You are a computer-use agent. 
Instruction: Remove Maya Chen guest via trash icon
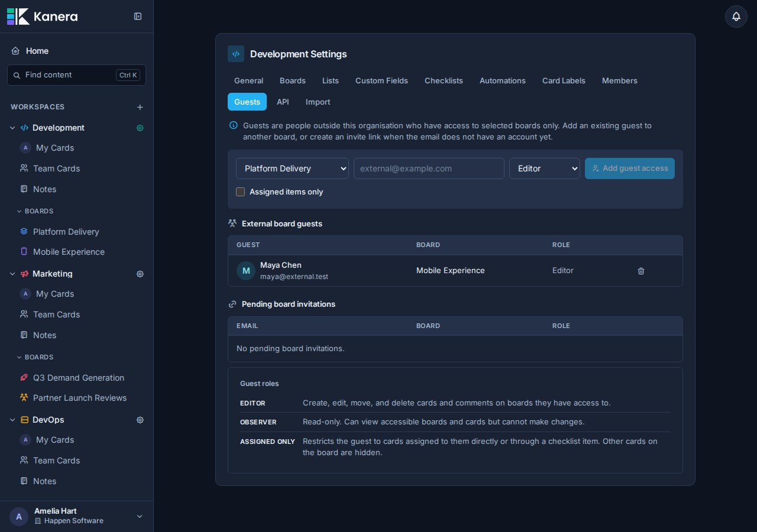point(641,271)
